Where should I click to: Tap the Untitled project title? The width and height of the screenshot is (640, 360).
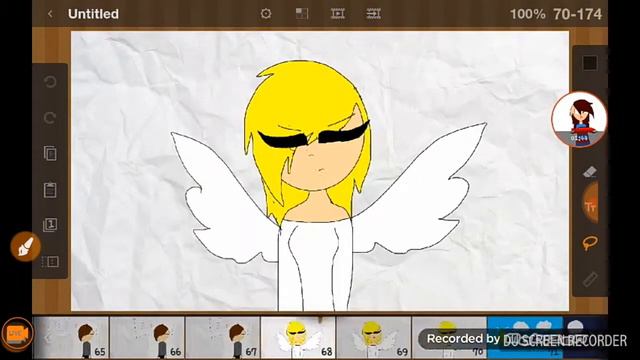(93, 14)
